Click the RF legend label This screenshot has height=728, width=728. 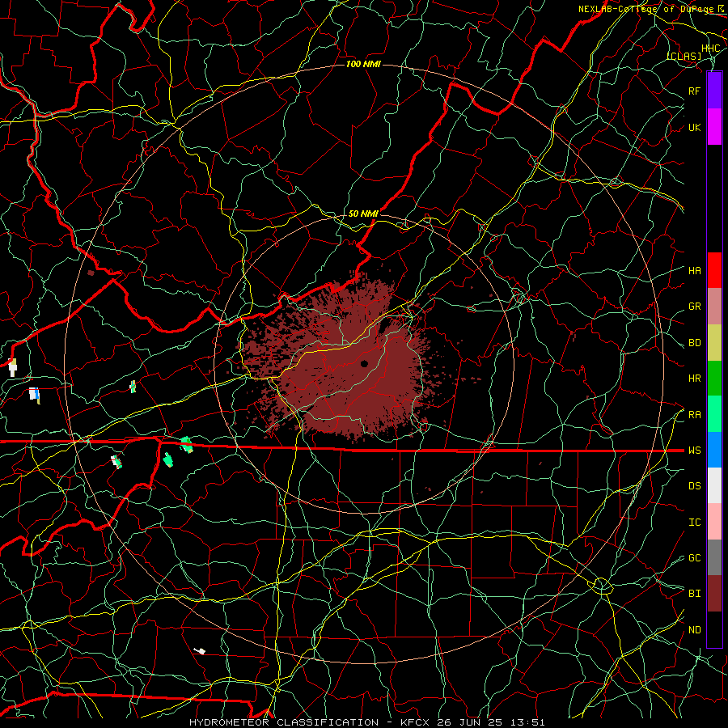pos(694,91)
